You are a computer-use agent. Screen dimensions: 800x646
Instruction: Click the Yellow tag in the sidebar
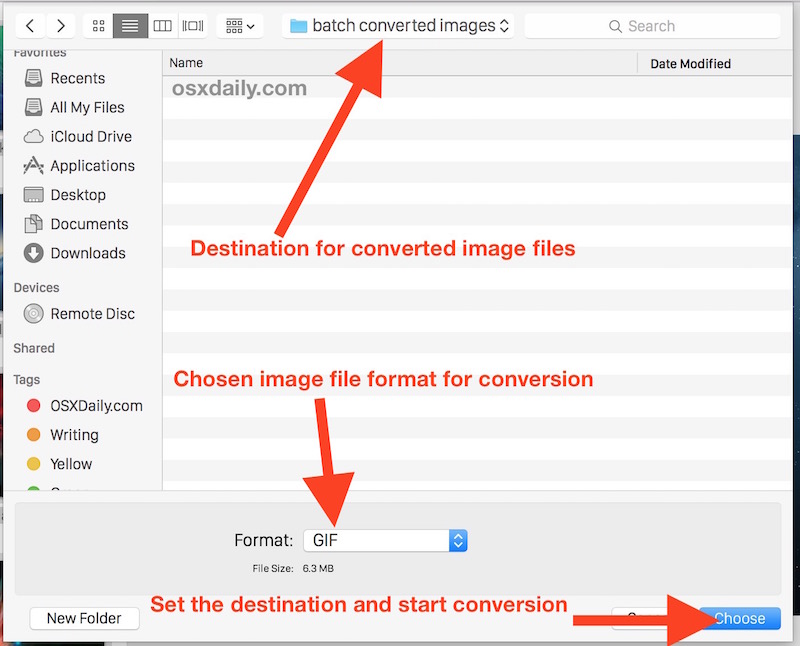pyautogui.click(x=70, y=464)
